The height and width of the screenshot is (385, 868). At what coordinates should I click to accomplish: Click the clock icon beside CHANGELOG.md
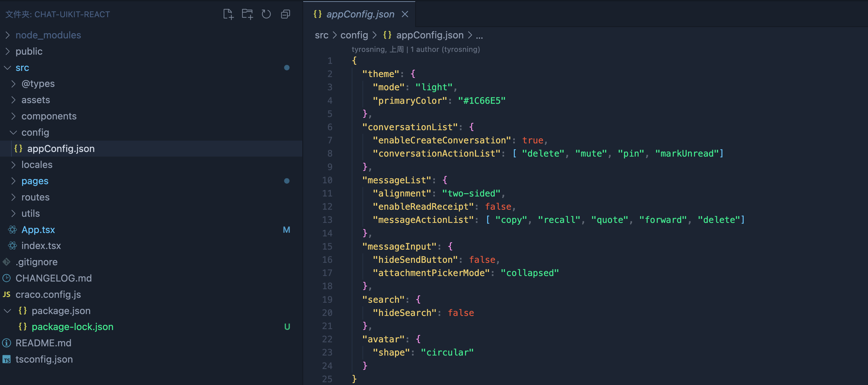6,278
